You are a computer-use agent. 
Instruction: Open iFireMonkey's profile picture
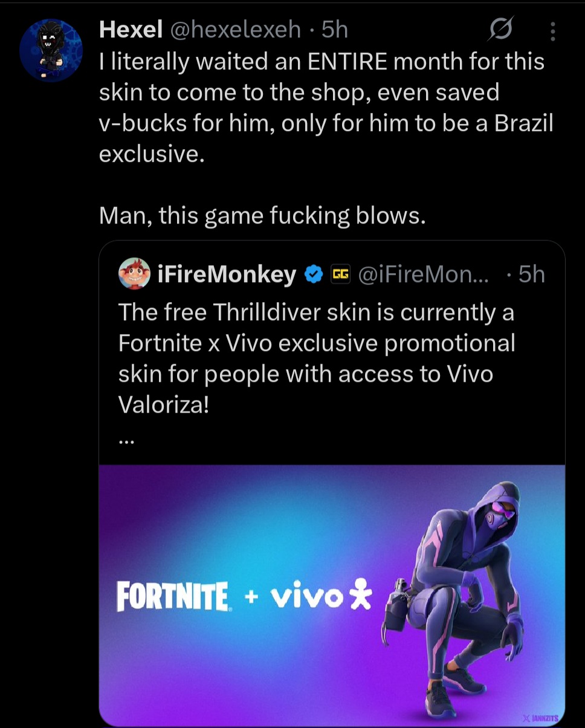pos(134,274)
